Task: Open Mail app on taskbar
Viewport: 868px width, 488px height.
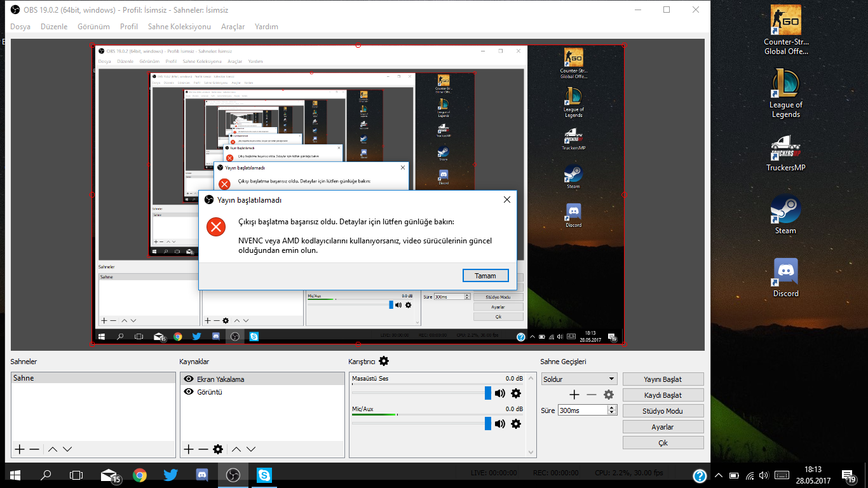Action: [109, 475]
